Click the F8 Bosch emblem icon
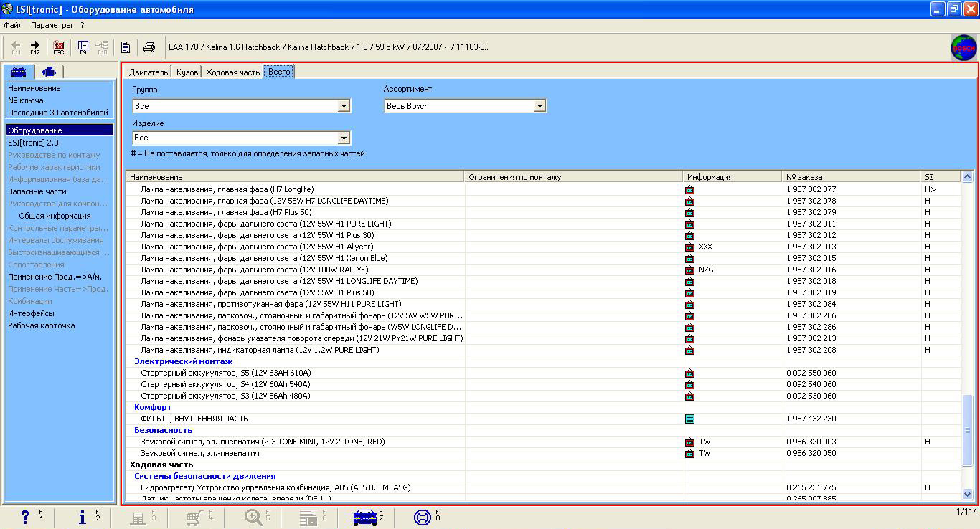 (423, 517)
